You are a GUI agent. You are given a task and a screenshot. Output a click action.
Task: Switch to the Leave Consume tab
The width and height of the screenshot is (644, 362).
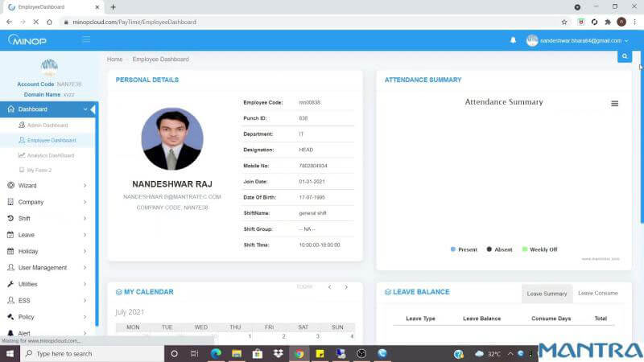pos(597,294)
